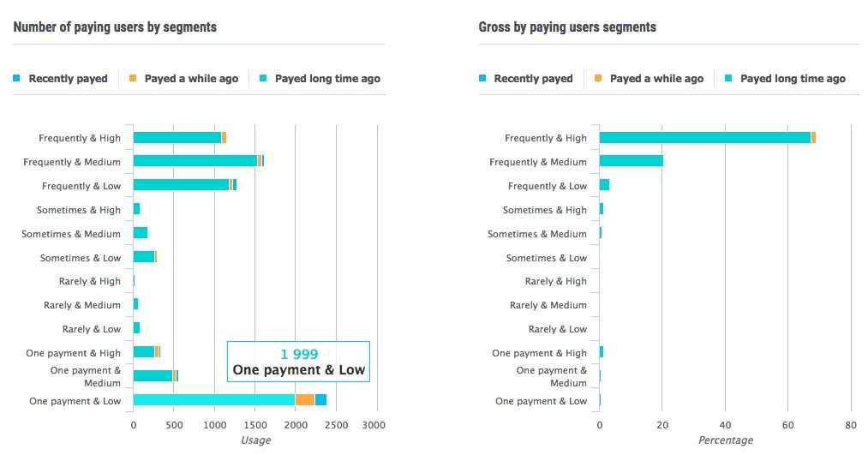This screenshot has height=455, width=868.
Task: Click the 'Frequently & Low' bar in users chart
Action: coord(185,185)
